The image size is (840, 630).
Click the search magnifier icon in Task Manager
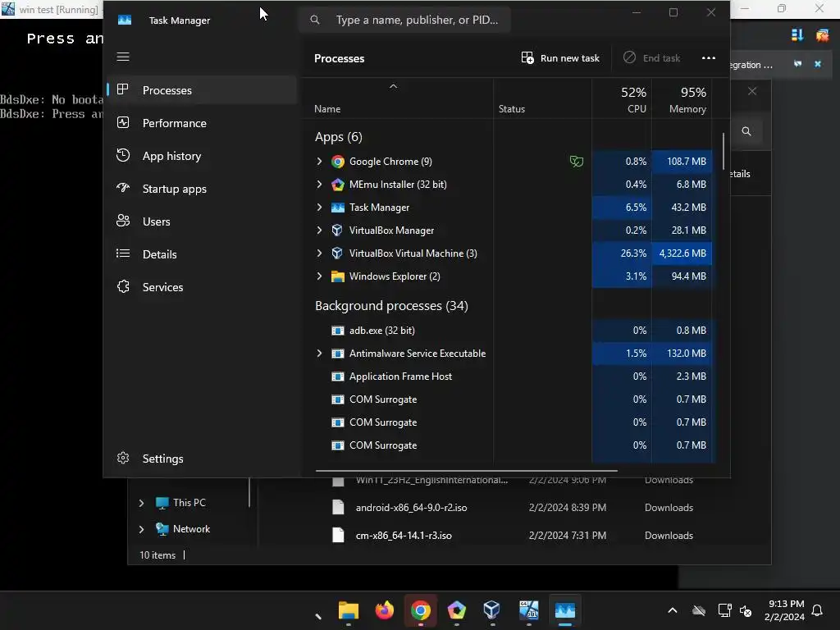(x=315, y=20)
